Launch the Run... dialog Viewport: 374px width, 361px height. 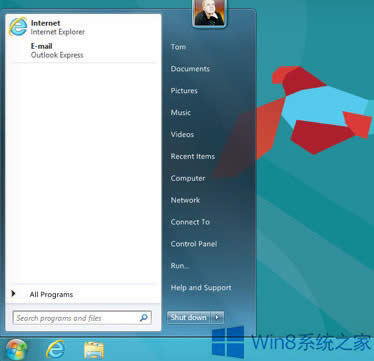tap(180, 266)
